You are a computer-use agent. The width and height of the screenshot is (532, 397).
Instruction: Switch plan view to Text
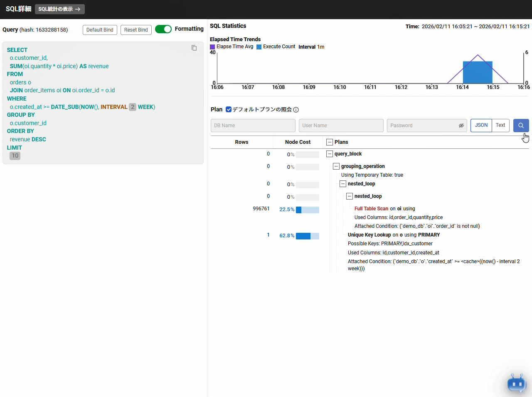(500, 125)
